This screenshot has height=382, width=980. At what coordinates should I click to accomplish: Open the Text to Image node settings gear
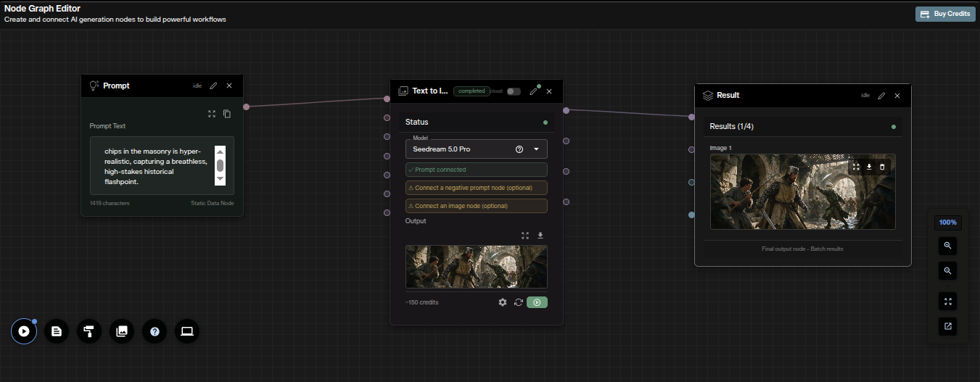[x=503, y=302]
